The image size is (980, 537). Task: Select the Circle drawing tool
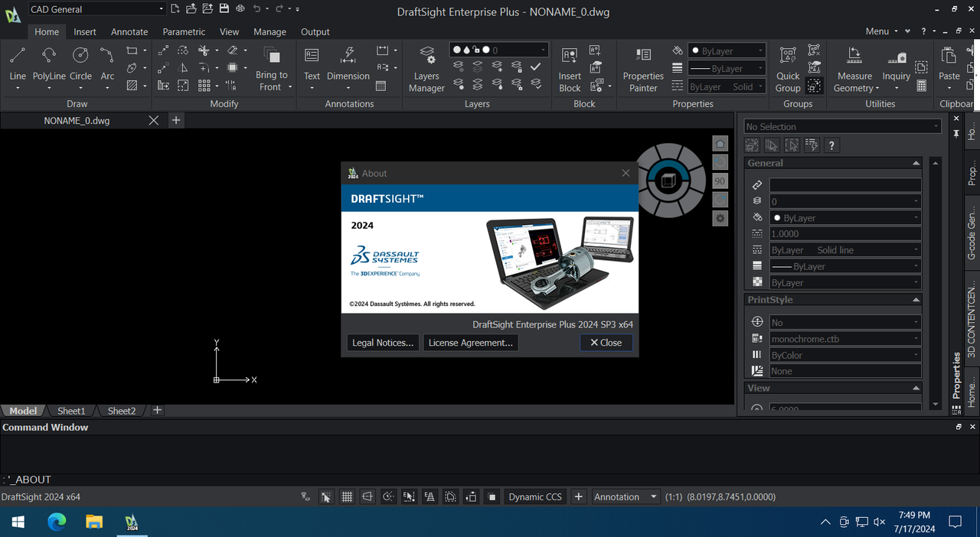pyautogui.click(x=80, y=56)
